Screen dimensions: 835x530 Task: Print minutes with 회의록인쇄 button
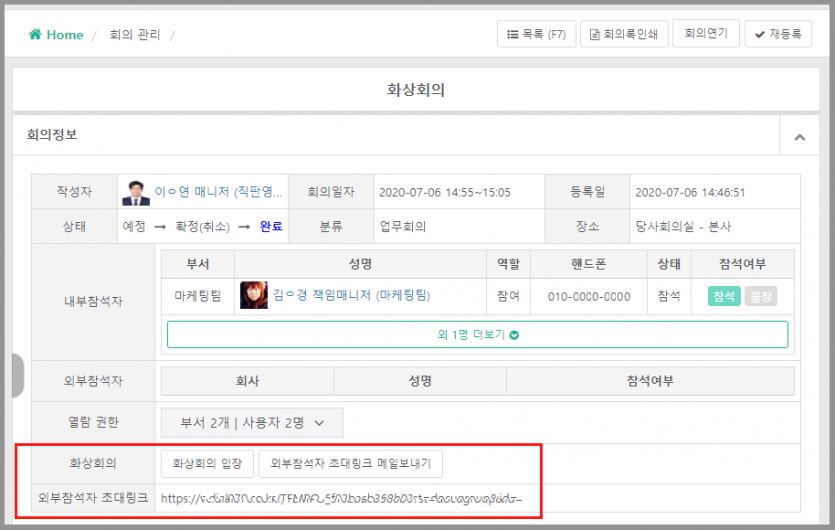tap(624, 34)
